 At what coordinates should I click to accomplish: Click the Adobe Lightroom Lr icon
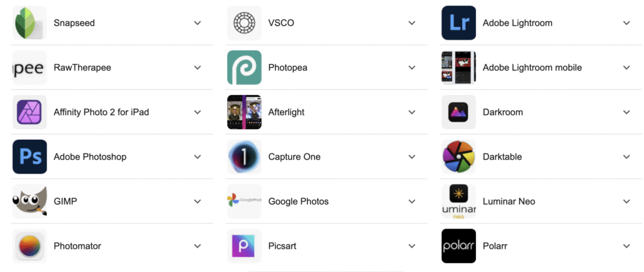pos(458,23)
